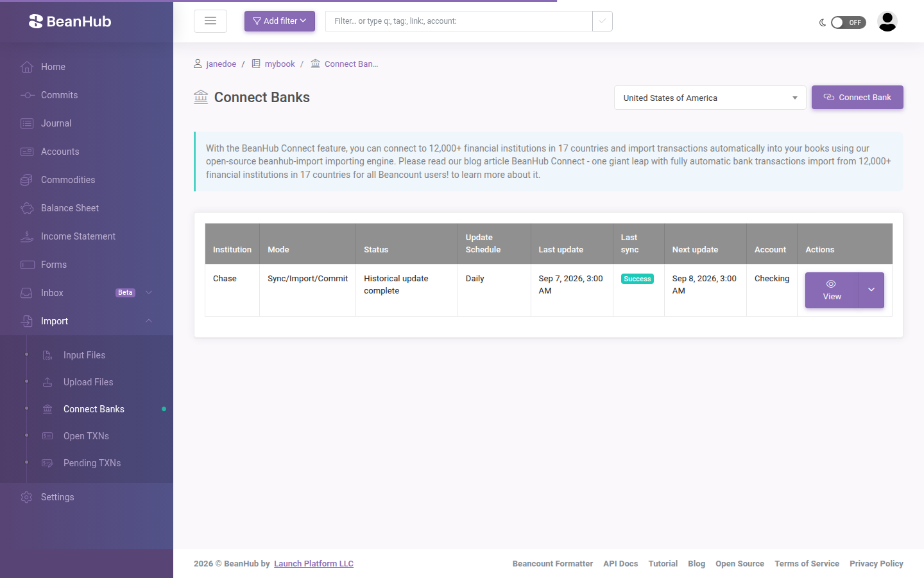
Task: Click the Connect Banks bank icon in sidebar
Action: 47,409
